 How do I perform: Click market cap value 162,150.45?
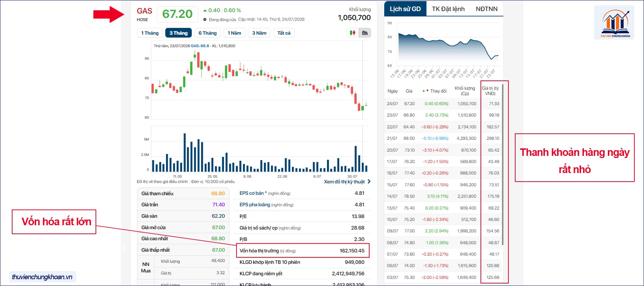[352, 251]
